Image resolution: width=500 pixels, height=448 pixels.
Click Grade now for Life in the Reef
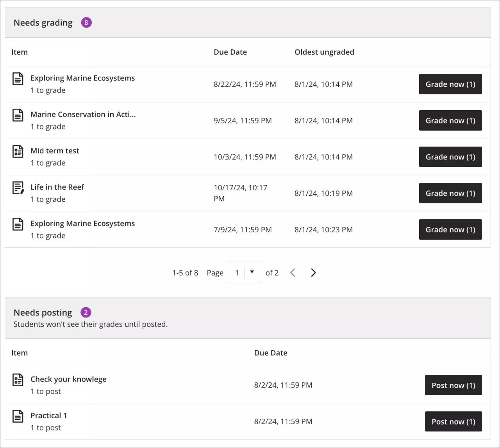[450, 193]
